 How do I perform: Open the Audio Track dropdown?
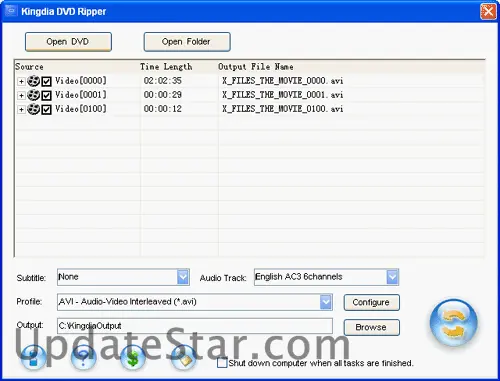tap(392, 277)
